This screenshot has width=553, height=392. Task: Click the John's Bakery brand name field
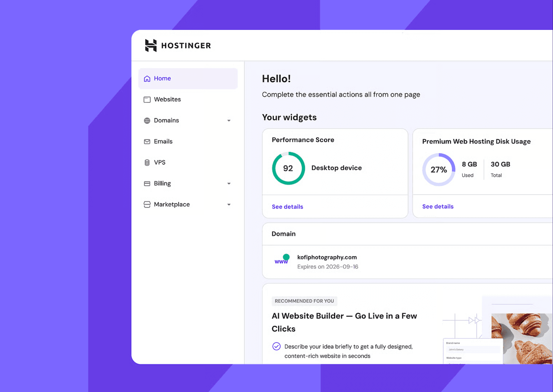[472, 349]
